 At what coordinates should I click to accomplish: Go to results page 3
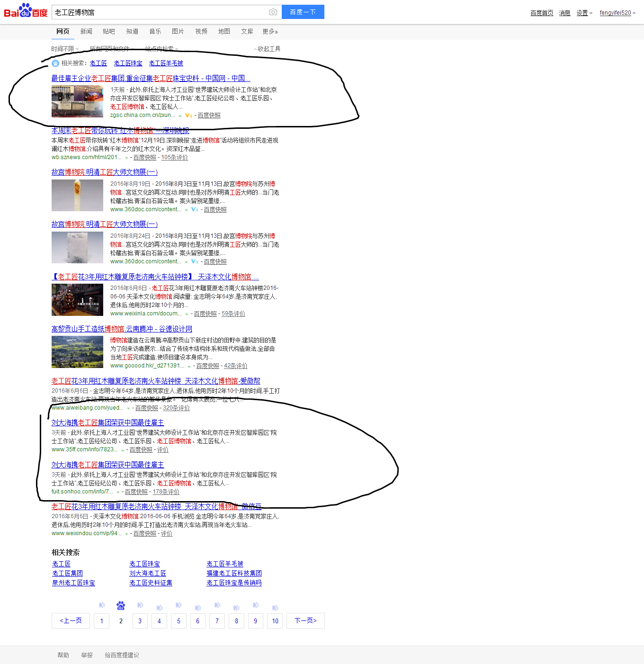140,620
